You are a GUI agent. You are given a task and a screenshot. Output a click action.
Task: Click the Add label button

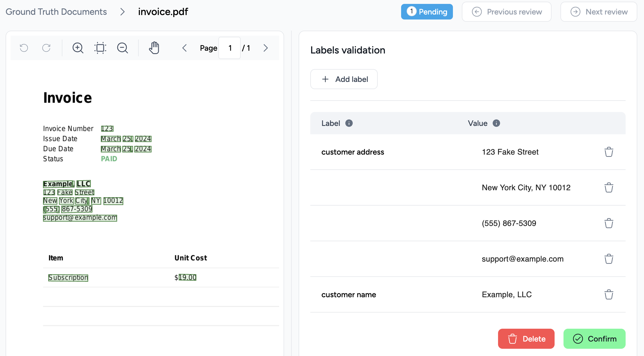coord(344,79)
